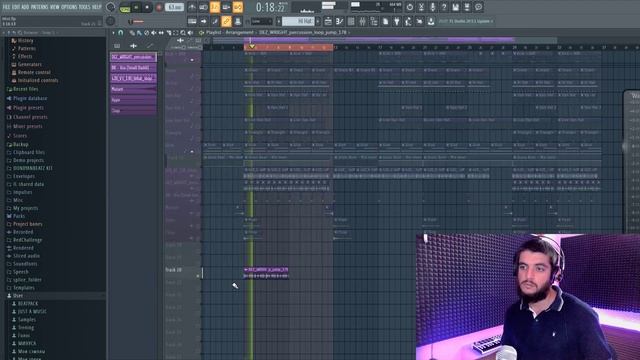Viewport: 640px width, 360px height.
Task: Click the render/export audio icon
Action: (x=467, y=7)
